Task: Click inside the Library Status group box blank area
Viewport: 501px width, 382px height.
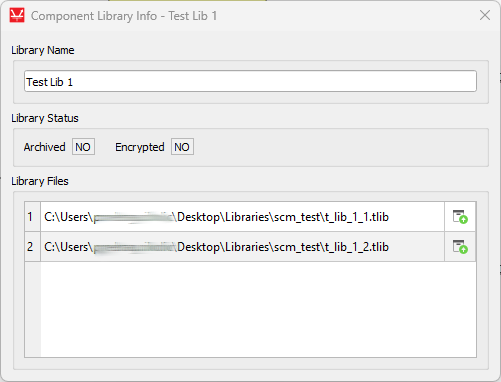Action: click(x=340, y=147)
